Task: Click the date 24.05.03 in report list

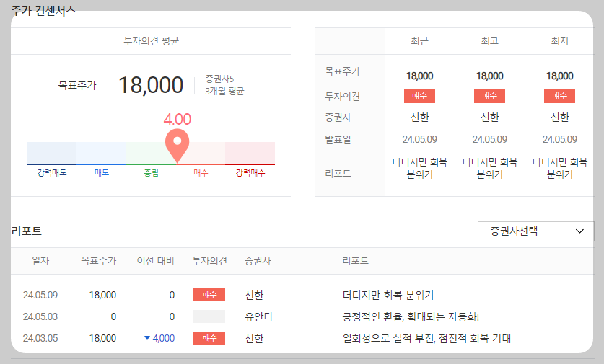Action: [x=40, y=316]
